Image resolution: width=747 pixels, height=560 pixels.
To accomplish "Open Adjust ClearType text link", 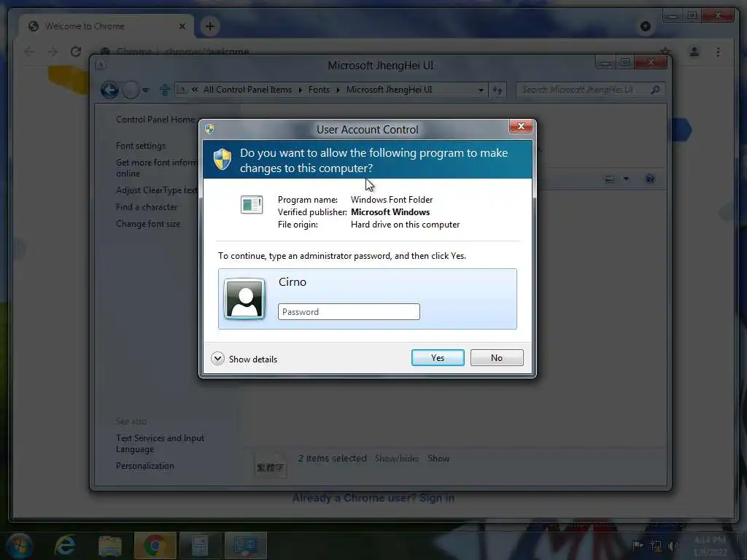I will [156, 190].
